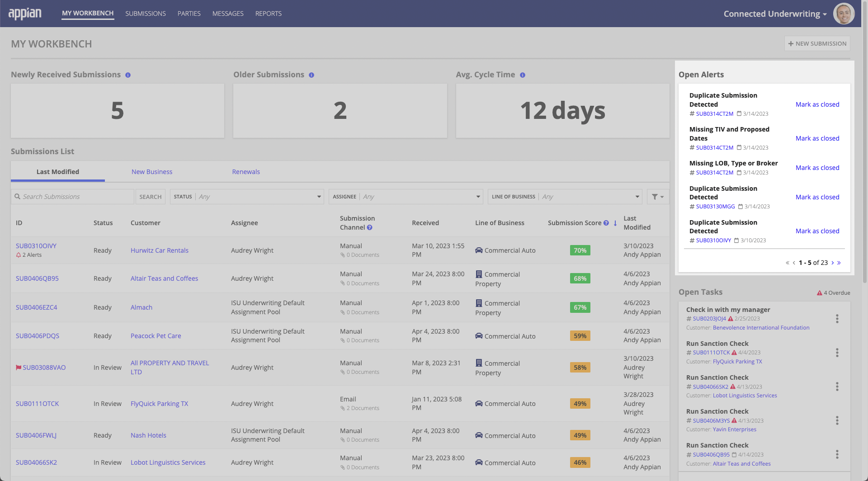
Task: Click the New Submission button
Action: 817,43
